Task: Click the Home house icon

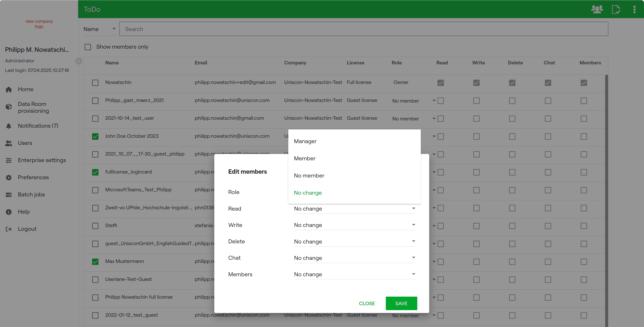Action: pos(9,90)
